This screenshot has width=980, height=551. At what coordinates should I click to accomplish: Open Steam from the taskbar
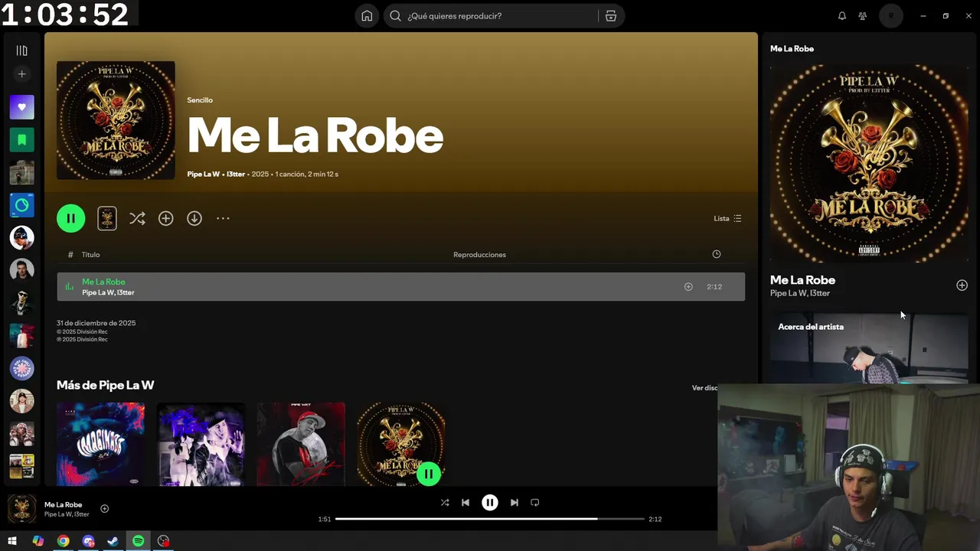[113, 541]
